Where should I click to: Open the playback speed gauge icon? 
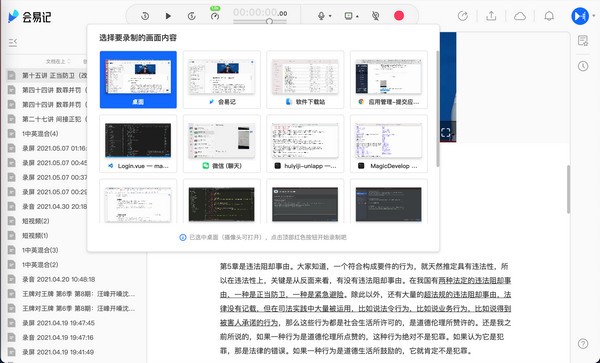pos(215,16)
